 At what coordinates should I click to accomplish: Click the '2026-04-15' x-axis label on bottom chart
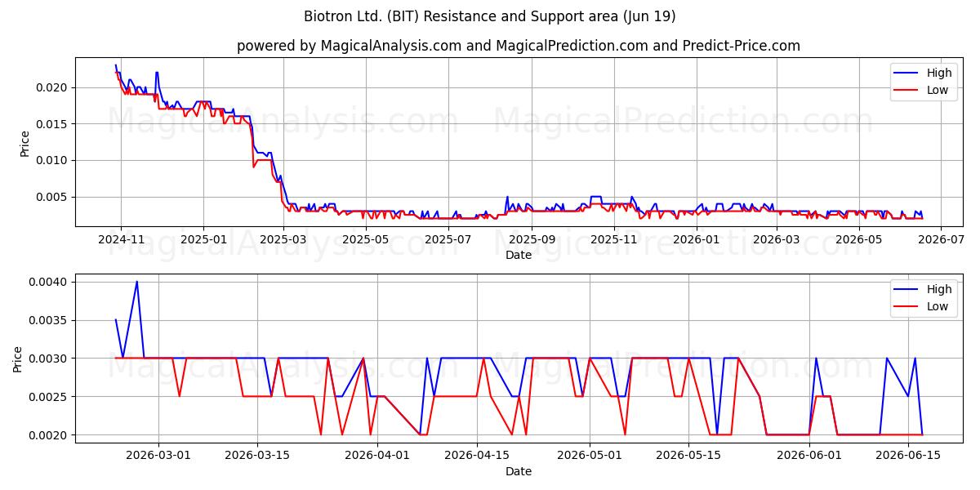(476, 456)
